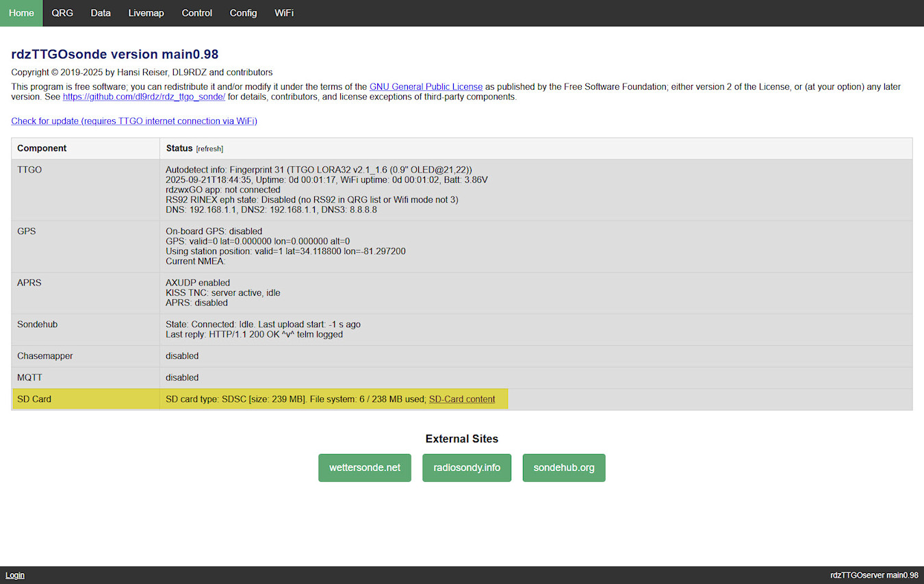Select the highlighted SD Card row label
This screenshot has width=924, height=584.
click(x=34, y=399)
